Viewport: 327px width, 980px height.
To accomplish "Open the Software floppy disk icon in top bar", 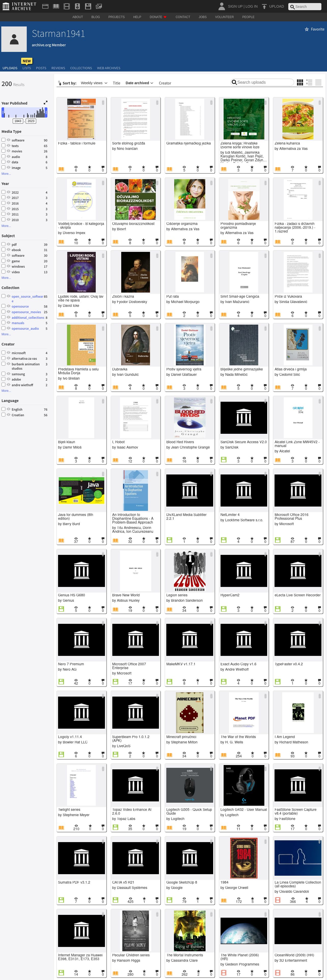I will click(x=88, y=6).
